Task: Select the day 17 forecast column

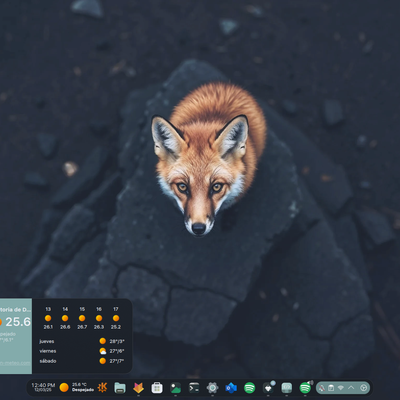Action: point(116,318)
